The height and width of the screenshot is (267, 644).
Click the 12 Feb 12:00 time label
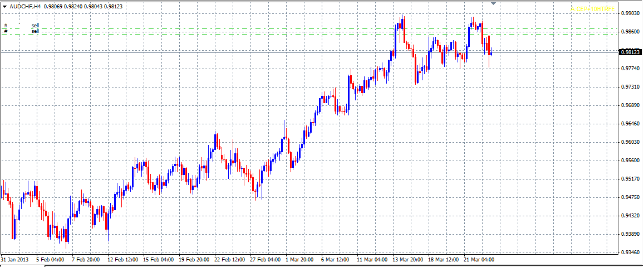click(x=122, y=260)
